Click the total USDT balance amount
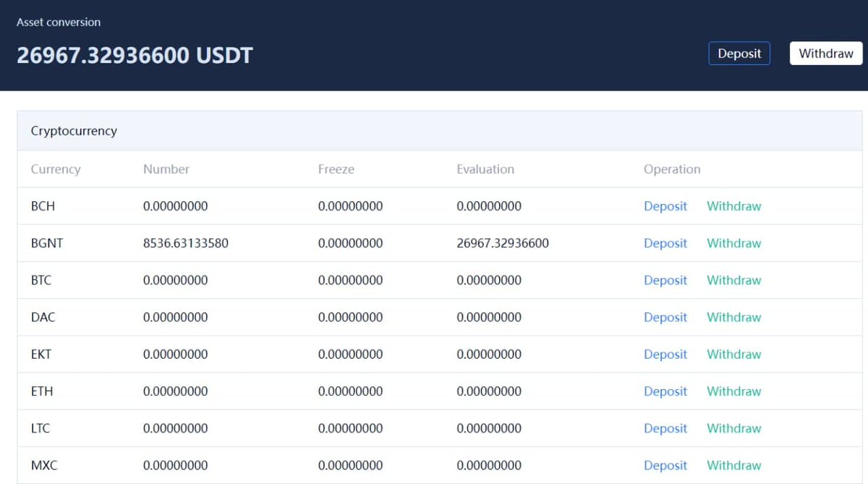Image resolution: width=868 pixels, height=484 pixels. pyautogui.click(x=134, y=54)
